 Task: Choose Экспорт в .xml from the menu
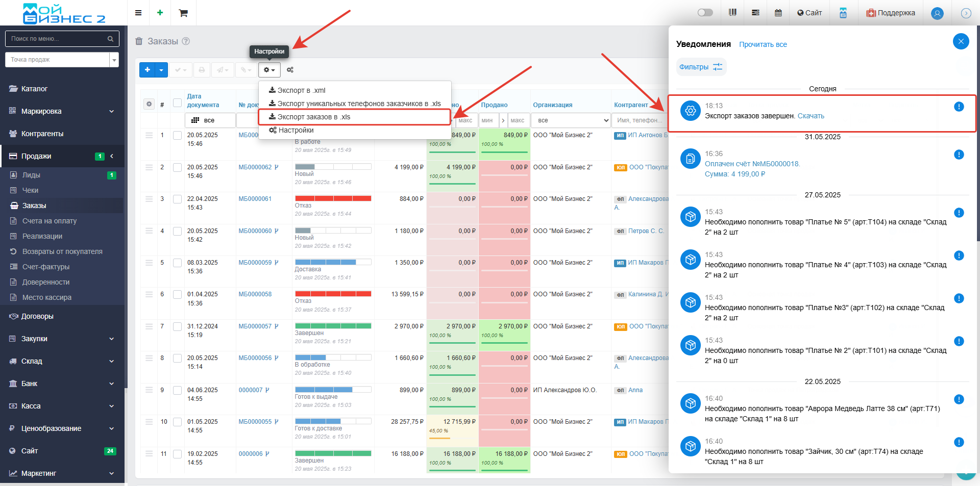pyautogui.click(x=301, y=90)
